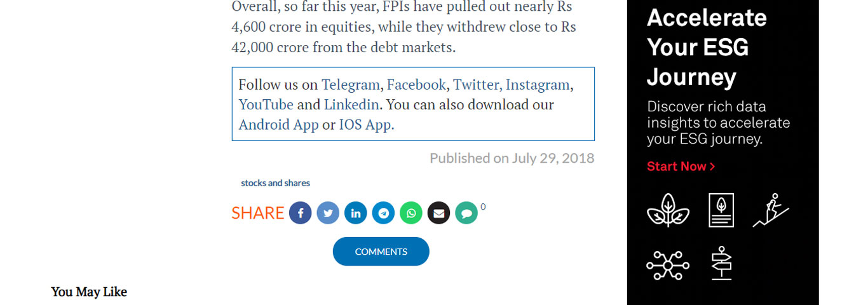This screenshot has width=868, height=305.
Task: Click the ESG document icon in ad
Action: click(721, 210)
